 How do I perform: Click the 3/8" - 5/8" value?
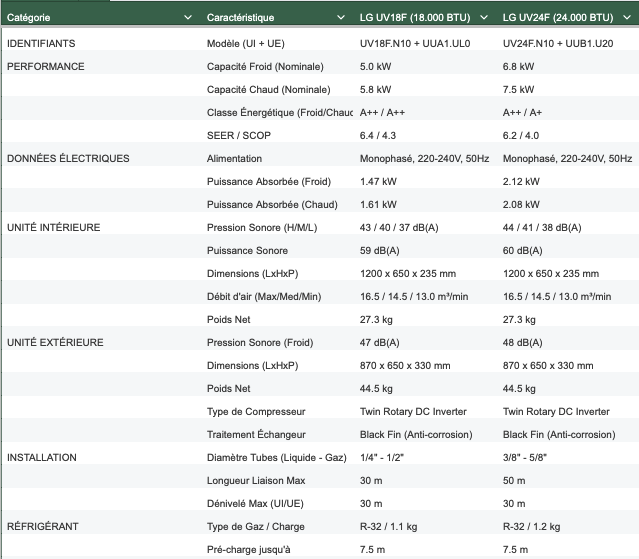[x=524, y=458]
